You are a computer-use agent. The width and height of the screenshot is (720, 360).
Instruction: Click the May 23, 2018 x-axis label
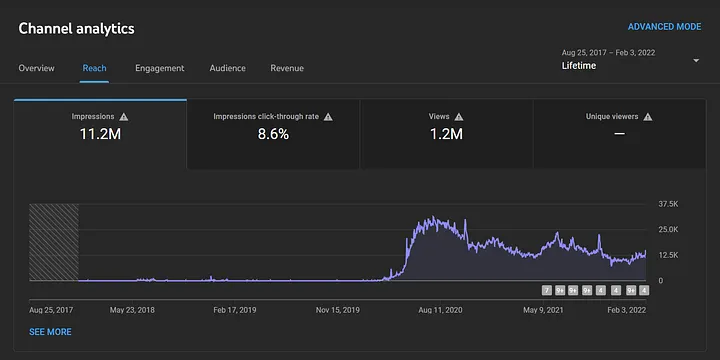[132, 310]
